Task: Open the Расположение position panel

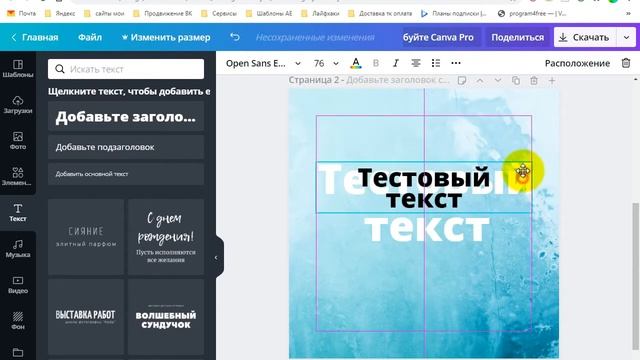Action: [577, 63]
